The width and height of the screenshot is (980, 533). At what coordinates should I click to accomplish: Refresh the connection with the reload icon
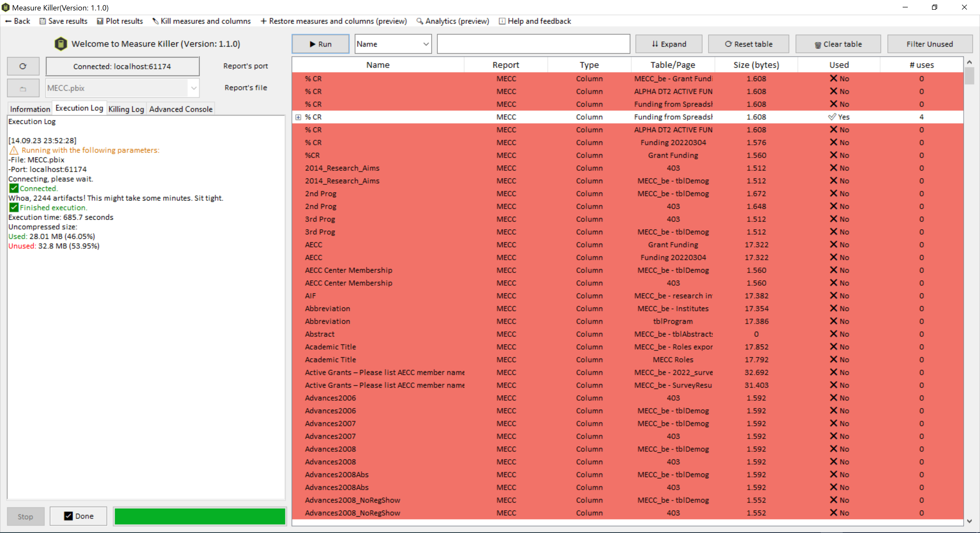[22, 66]
